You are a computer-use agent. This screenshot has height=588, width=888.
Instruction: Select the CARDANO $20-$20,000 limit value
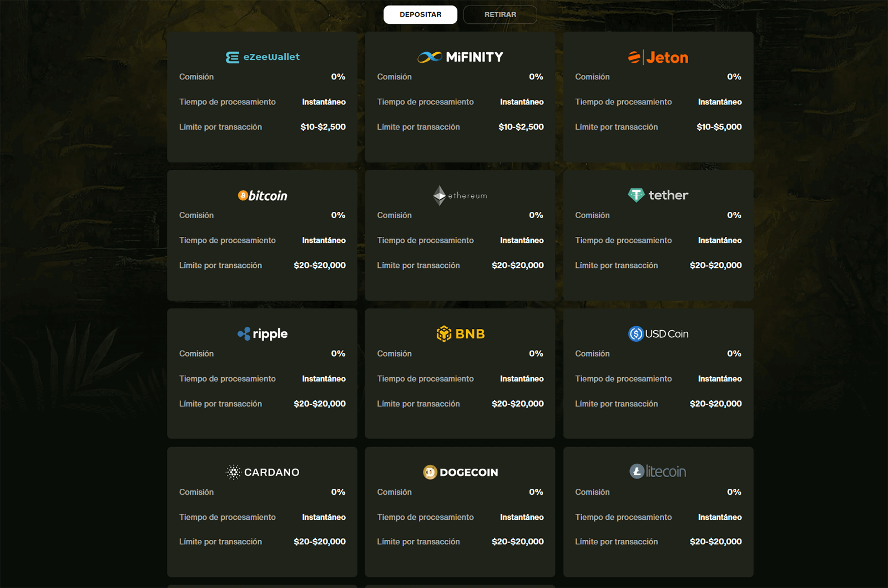pos(320,541)
